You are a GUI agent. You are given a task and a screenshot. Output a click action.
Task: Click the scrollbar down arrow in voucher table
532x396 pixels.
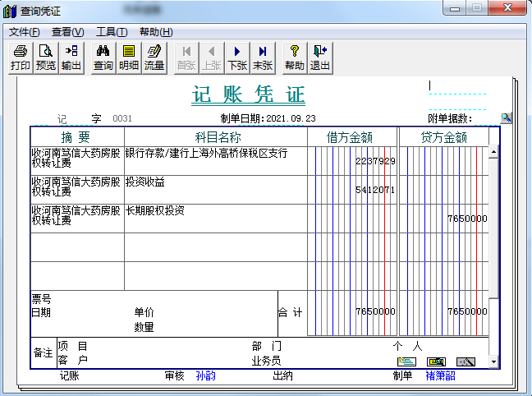(x=493, y=361)
